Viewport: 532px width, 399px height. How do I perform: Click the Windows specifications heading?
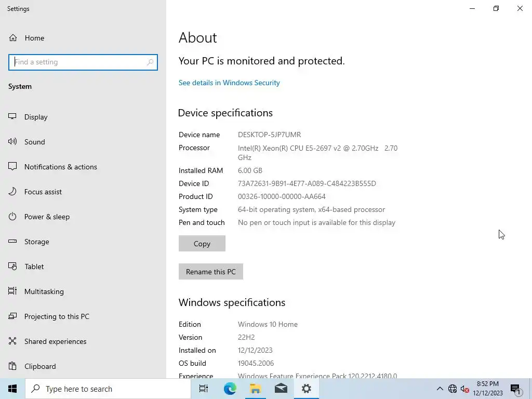(x=232, y=303)
